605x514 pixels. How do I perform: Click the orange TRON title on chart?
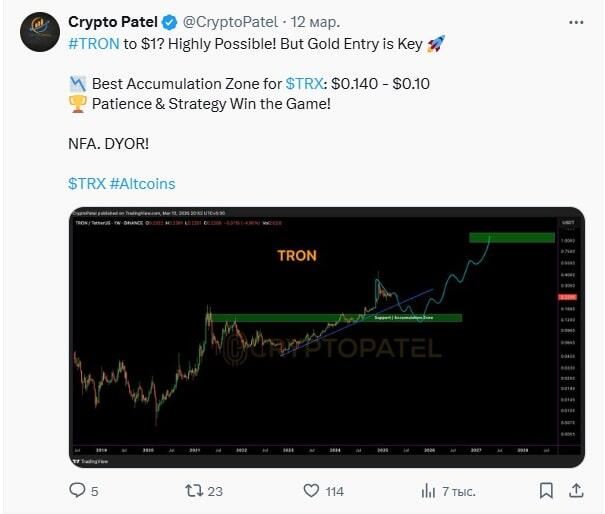(297, 256)
